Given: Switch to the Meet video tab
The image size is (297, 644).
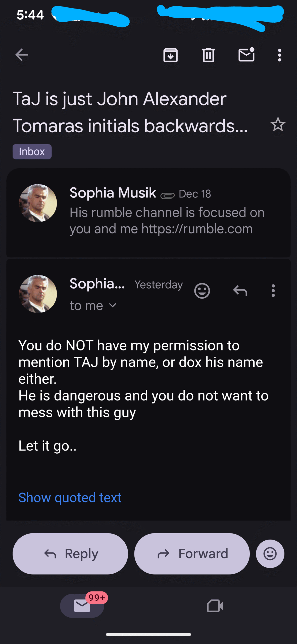Looking at the screenshot, I should coord(215,606).
